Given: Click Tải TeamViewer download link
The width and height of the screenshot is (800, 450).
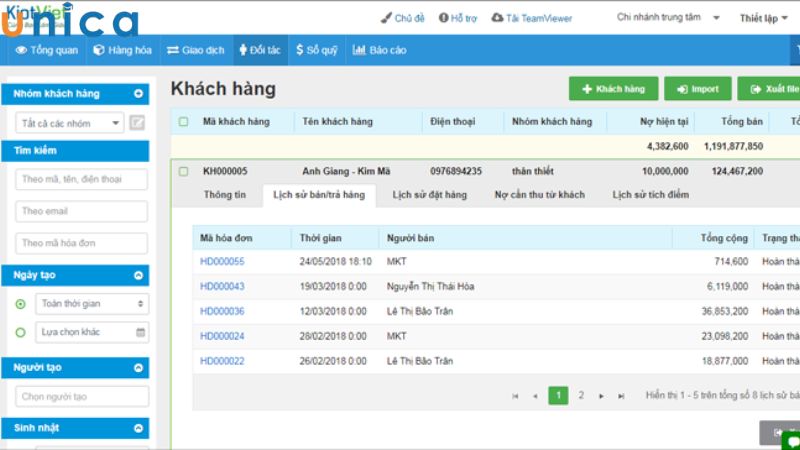Looking at the screenshot, I should 532,18.
